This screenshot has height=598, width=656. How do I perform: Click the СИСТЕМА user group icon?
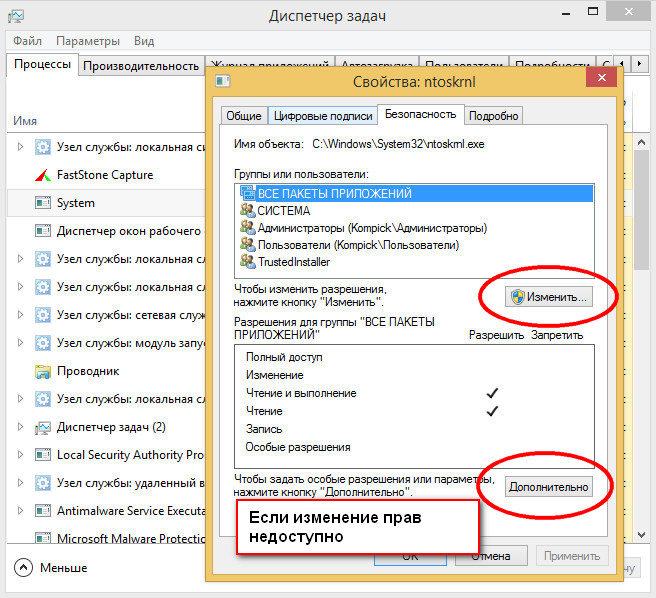pyautogui.click(x=248, y=210)
